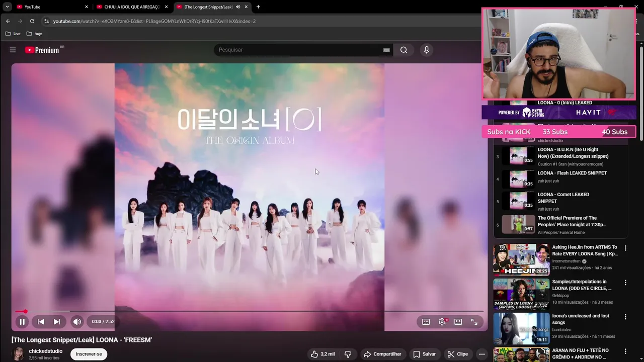View site information icon in address bar
Image resolution: width=644 pixels, height=362 pixels.
click(46, 21)
